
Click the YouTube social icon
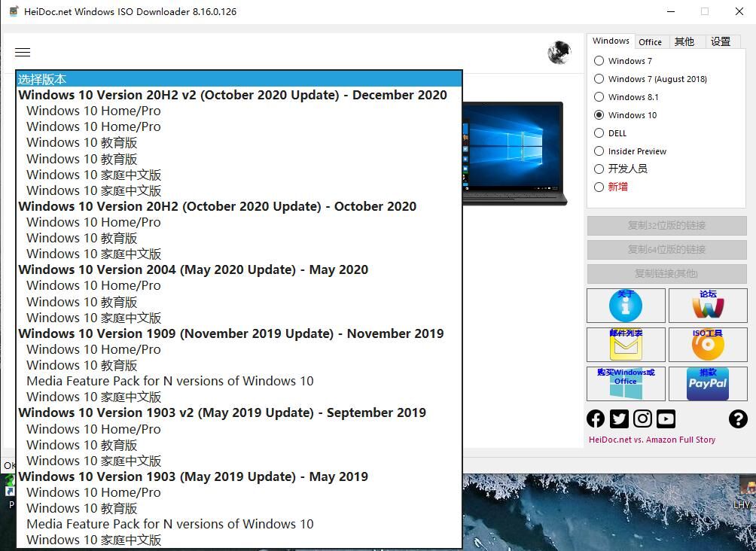666,419
